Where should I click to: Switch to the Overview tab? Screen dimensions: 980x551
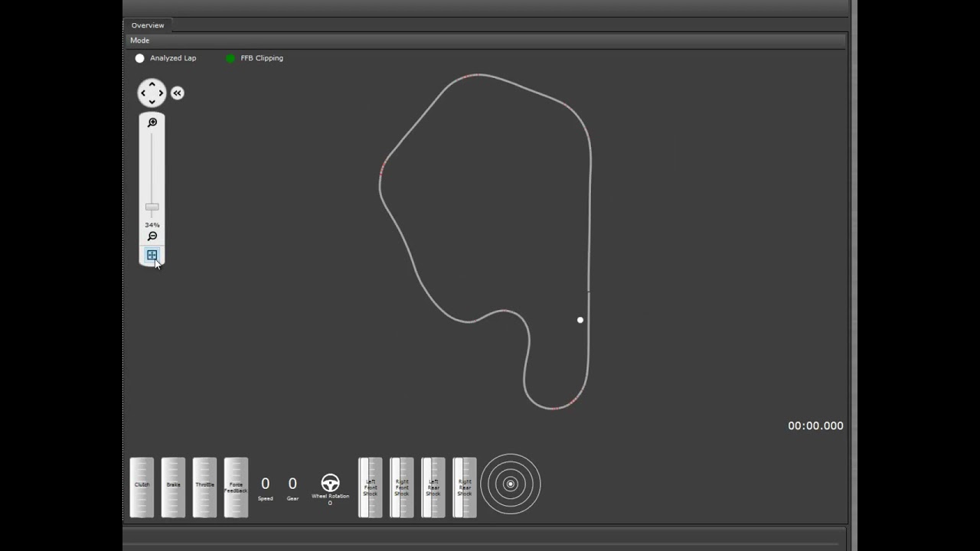[148, 25]
